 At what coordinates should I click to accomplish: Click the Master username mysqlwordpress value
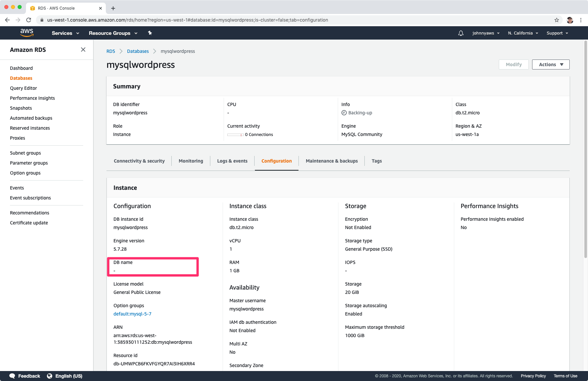coord(247,309)
